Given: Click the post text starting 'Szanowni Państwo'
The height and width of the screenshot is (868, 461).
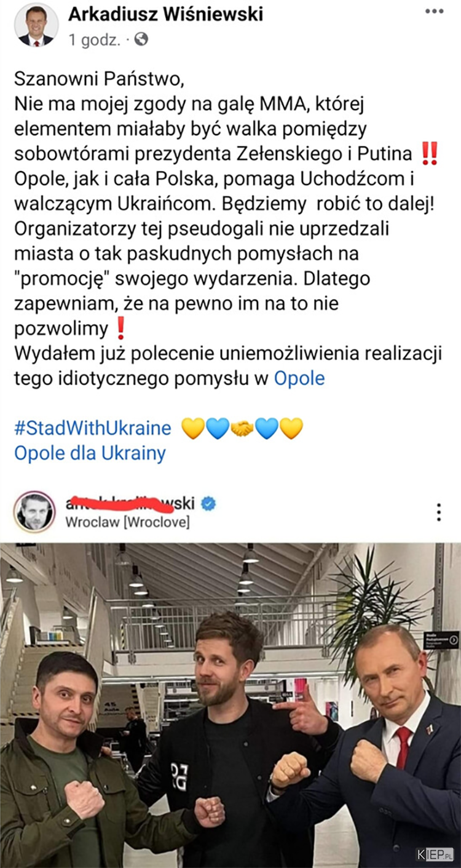Looking at the screenshot, I should [228, 228].
